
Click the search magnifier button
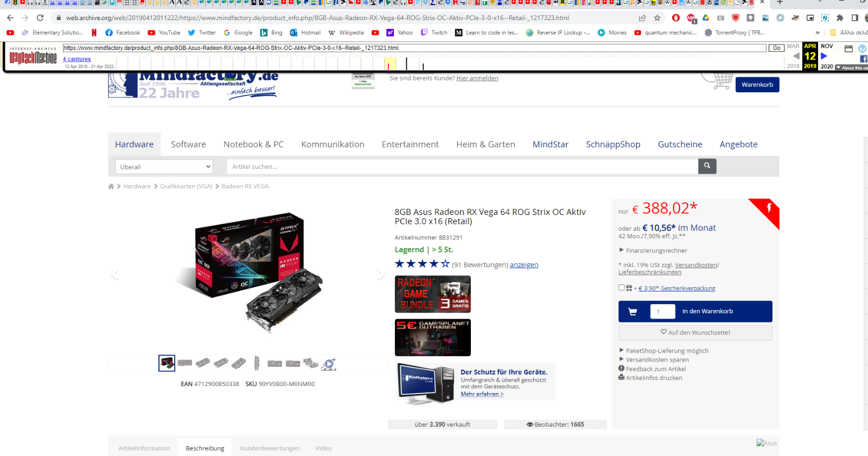(x=707, y=166)
